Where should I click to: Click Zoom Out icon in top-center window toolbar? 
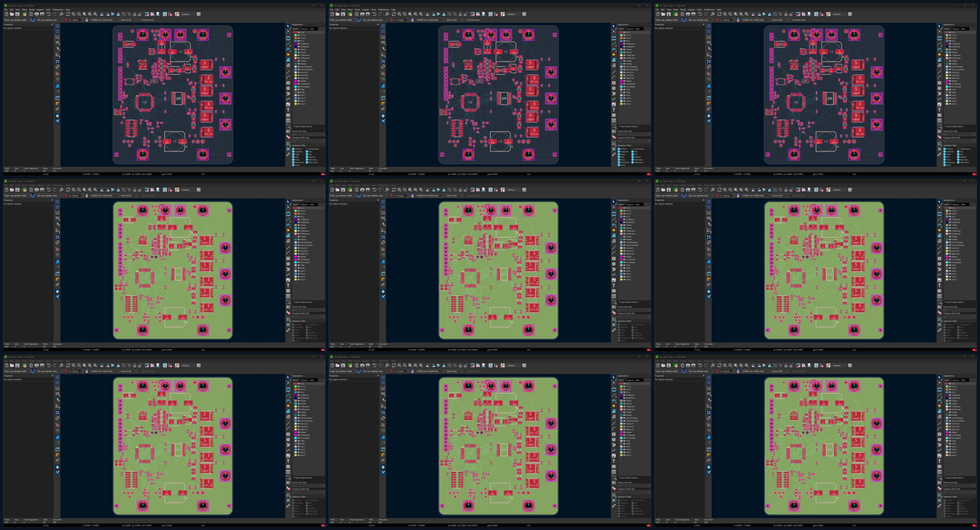[404, 14]
